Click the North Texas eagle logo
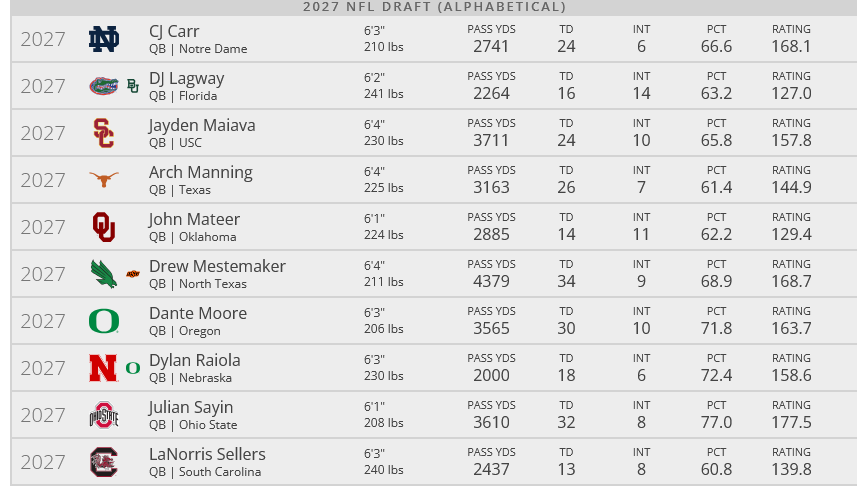The height and width of the screenshot is (500, 857). click(103, 274)
